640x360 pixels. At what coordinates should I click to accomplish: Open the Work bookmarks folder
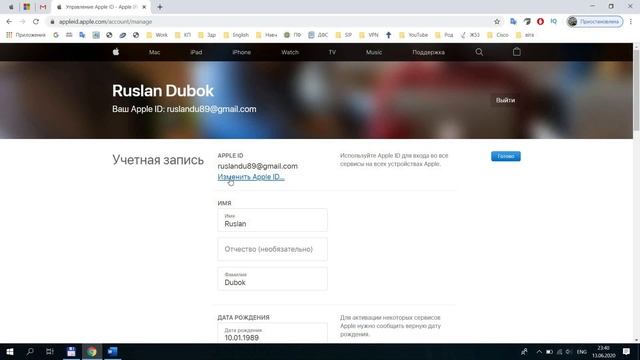157,35
